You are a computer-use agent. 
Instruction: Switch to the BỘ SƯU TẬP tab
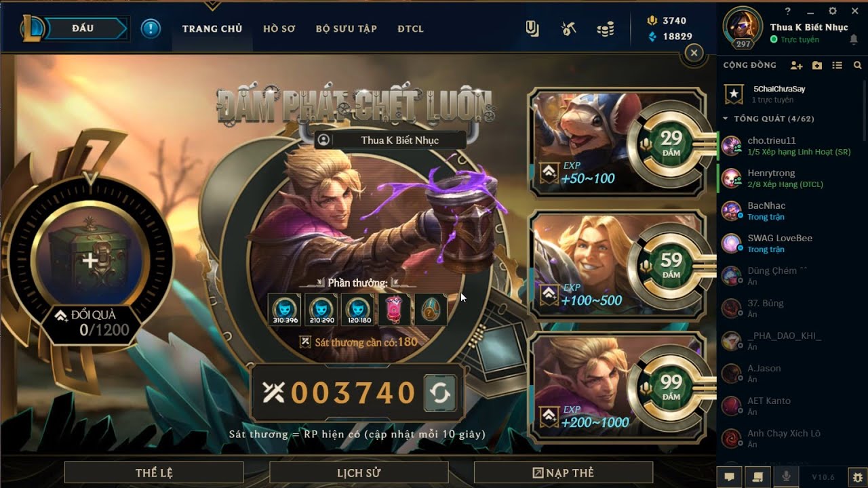(x=346, y=28)
